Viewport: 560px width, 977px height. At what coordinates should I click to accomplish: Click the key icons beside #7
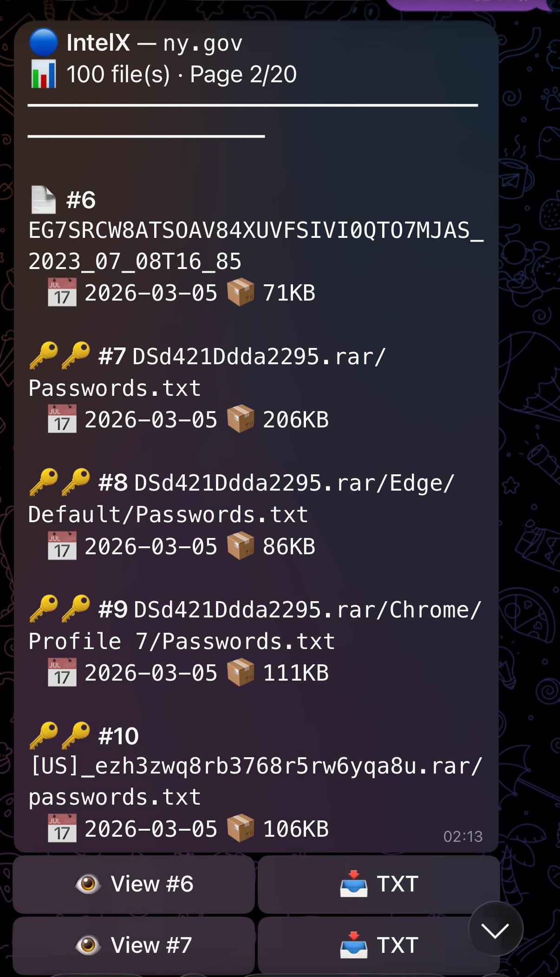pyautogui.click(x=60, y=356)
